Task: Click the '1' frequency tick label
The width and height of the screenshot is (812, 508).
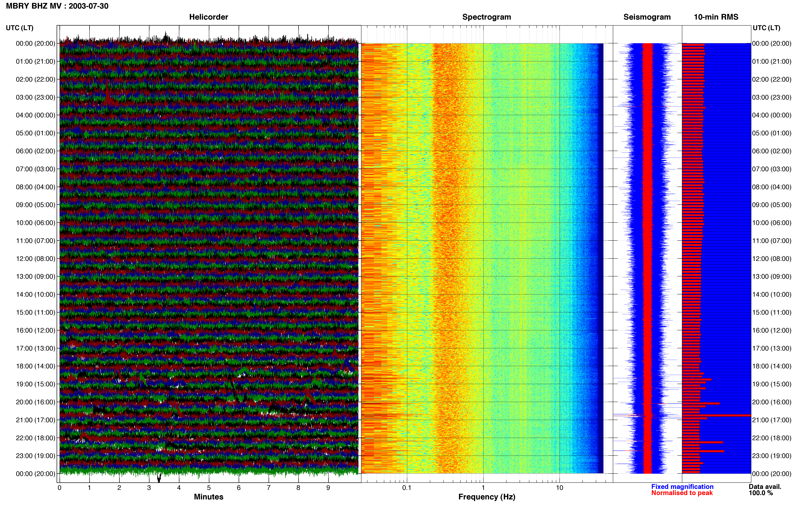Action: pos(483,488)
